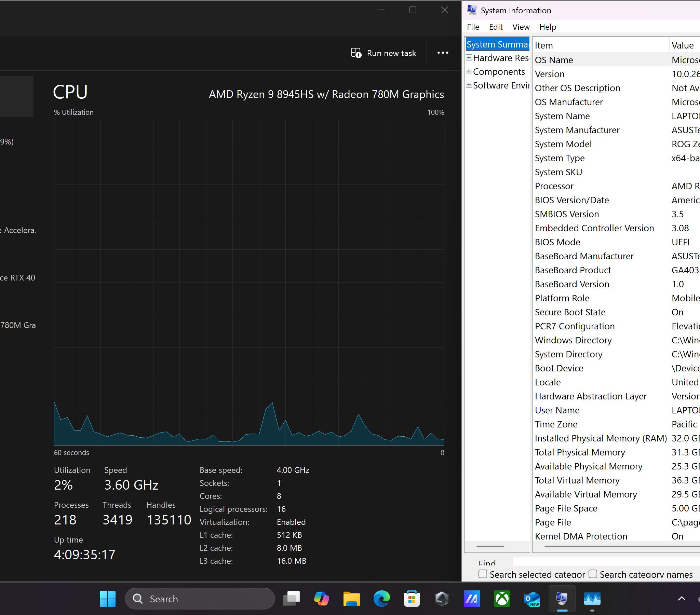Click the System Information title bar icon
700x615 pixels.
coord(472,10)
